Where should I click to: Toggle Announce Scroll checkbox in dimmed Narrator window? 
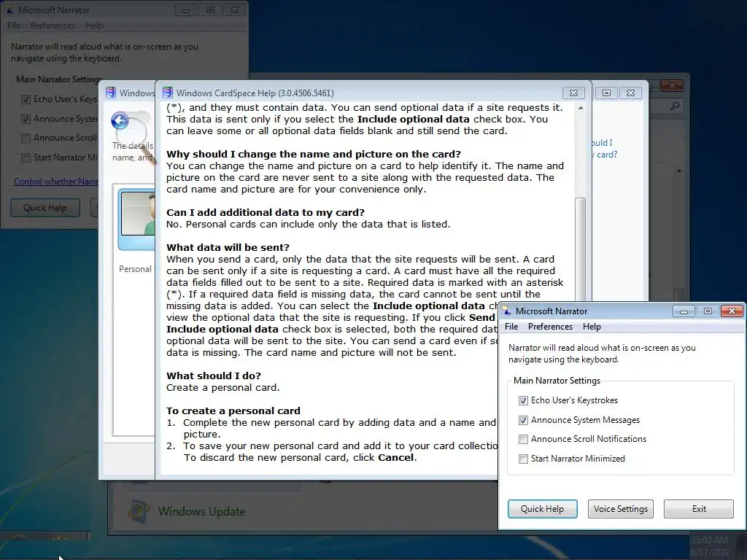coord(26,138)
